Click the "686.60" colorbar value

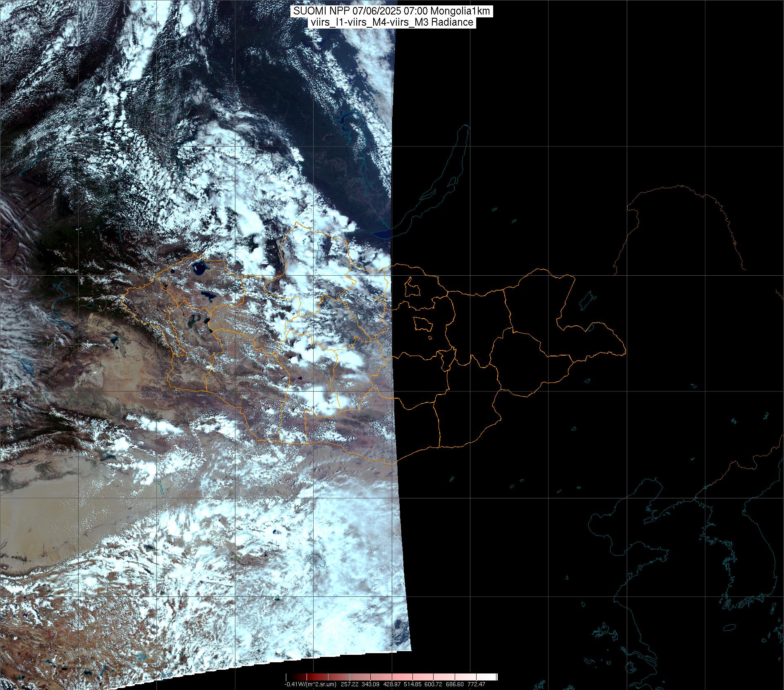pyautogui.click(x=455, y=684)
